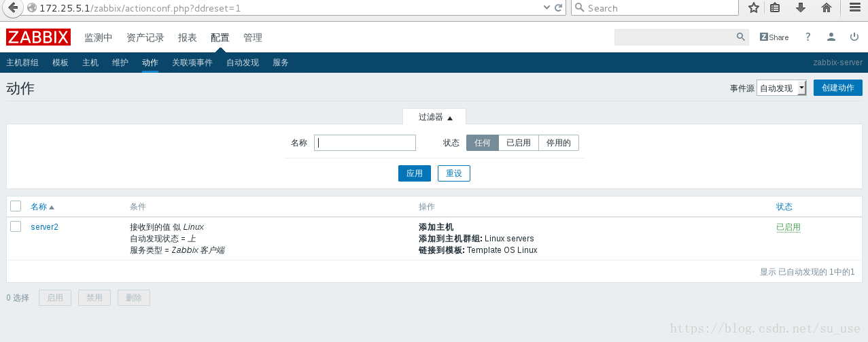
Task: Click the magnifier in browser Search box
Action: click(579, 8)
